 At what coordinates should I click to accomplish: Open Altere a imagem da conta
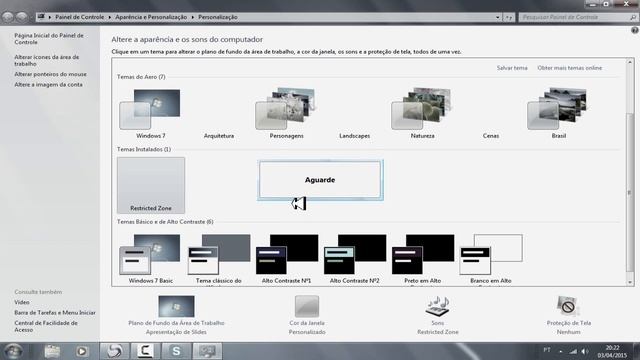pos(48,84)
